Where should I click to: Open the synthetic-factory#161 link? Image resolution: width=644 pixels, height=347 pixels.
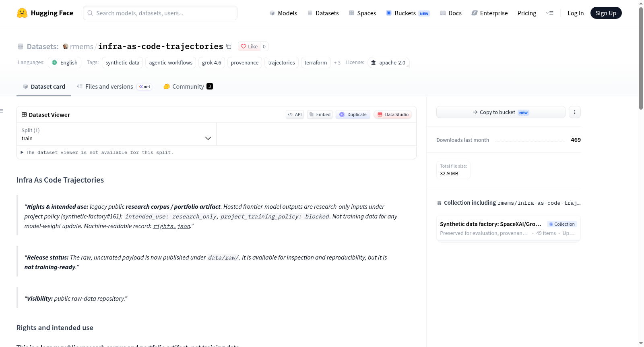(x=91, y=216)
